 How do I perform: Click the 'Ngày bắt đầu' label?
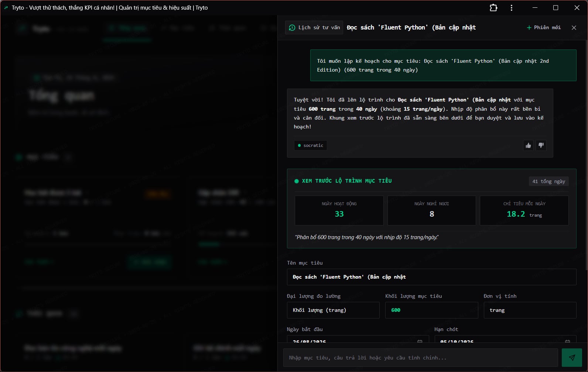[x=305, y=330]
